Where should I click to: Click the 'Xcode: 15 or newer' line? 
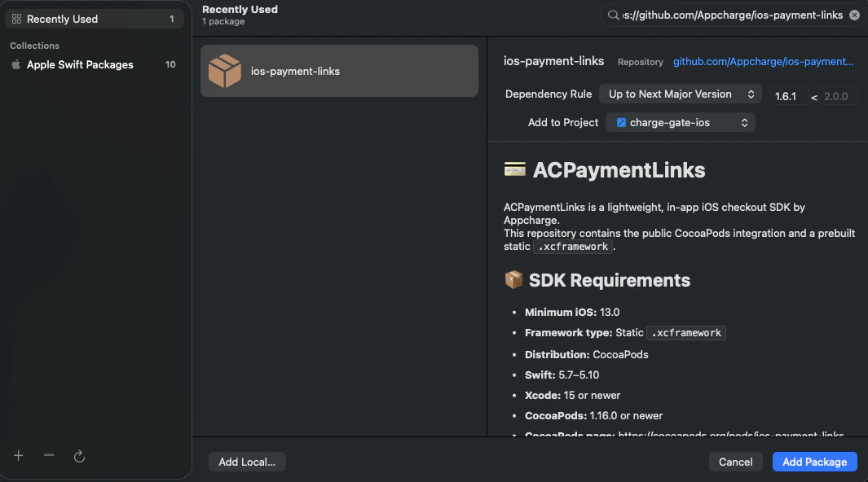(572, 395)
